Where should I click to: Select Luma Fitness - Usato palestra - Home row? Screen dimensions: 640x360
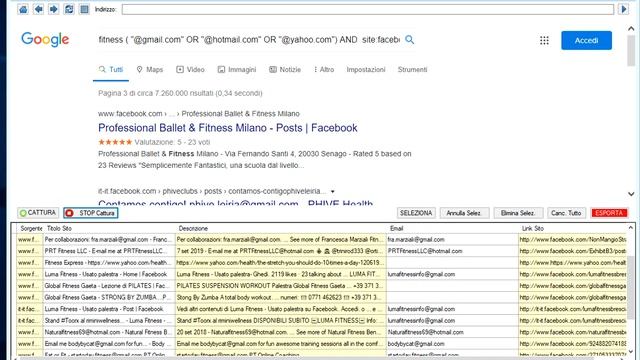(322, 274)
